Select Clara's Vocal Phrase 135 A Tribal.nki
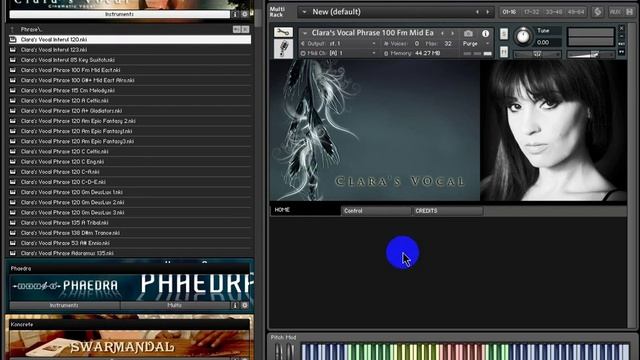The width and height of the screenshot is (640, 360). pos(130,223)
